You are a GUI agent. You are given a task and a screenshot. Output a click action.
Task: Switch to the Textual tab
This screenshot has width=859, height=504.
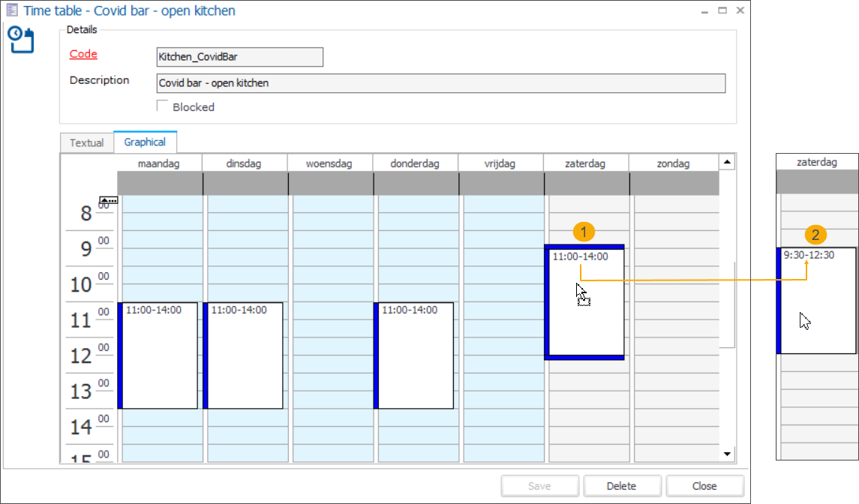(86, 142)
